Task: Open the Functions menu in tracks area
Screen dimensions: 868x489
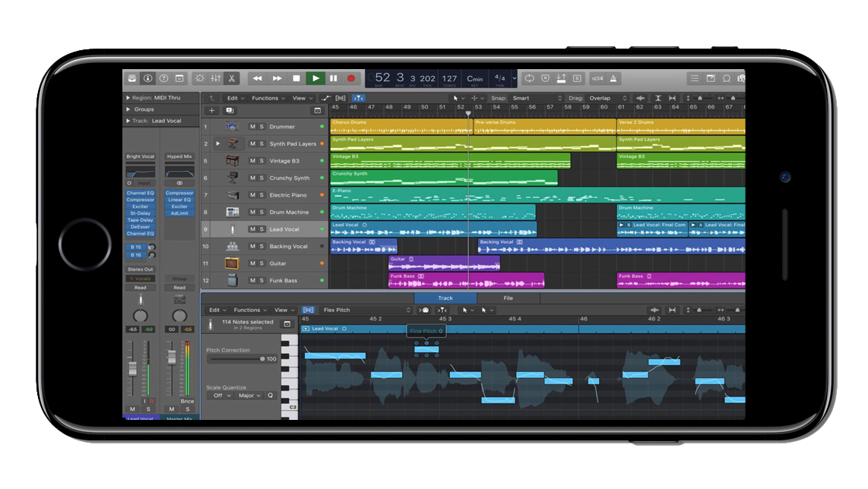Action: pyautogui.click(x=268, y=99)
